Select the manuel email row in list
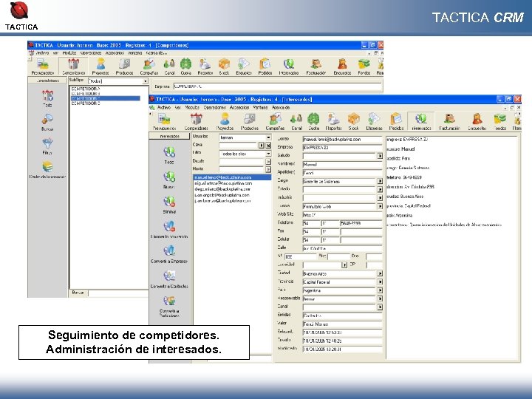 coord(232,177)
